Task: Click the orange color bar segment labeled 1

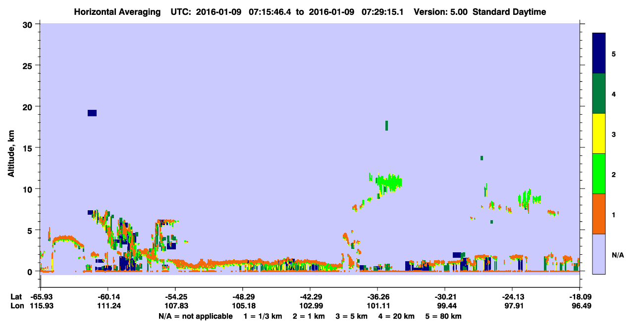Action: click(599, 214)
